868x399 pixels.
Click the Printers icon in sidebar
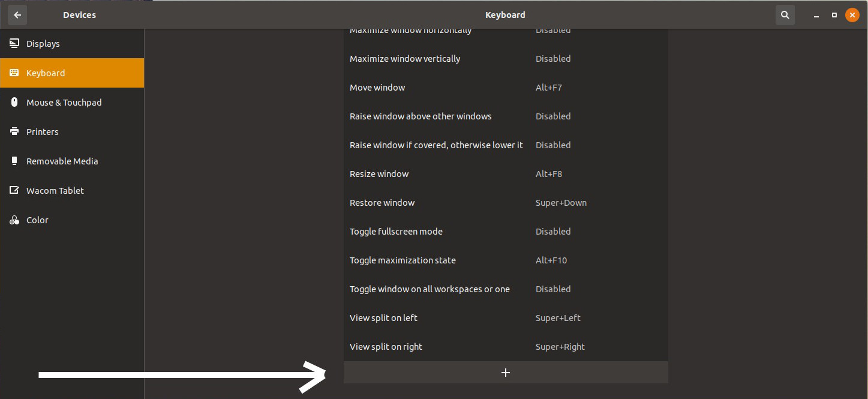pyautogui.click(x=14, y=132)
